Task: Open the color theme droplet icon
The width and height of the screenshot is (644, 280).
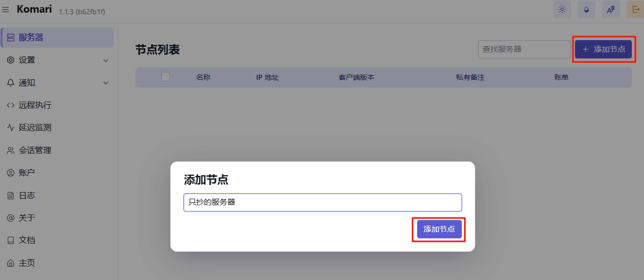Action: point(586,10)
